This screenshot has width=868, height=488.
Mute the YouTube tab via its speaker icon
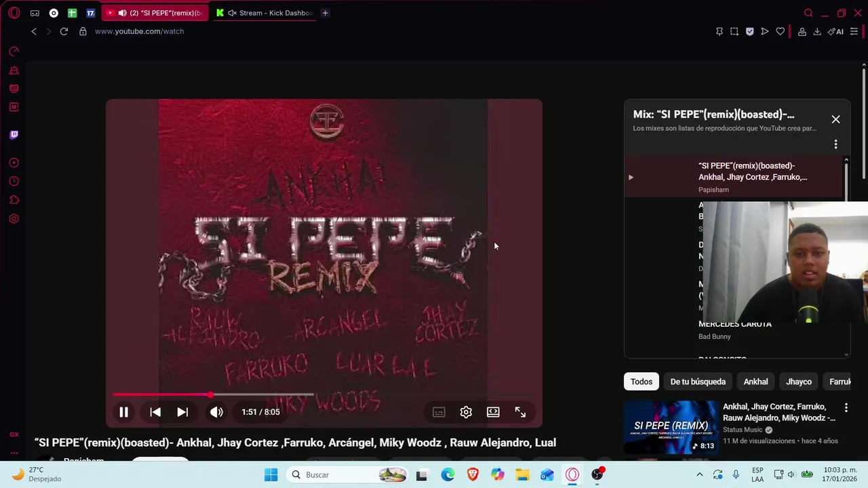(122, 13)
